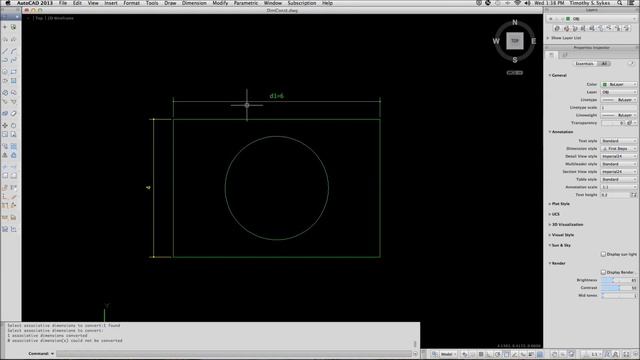Open the Format menu
The width and height of the screenshot is (640, 360).
131,3
